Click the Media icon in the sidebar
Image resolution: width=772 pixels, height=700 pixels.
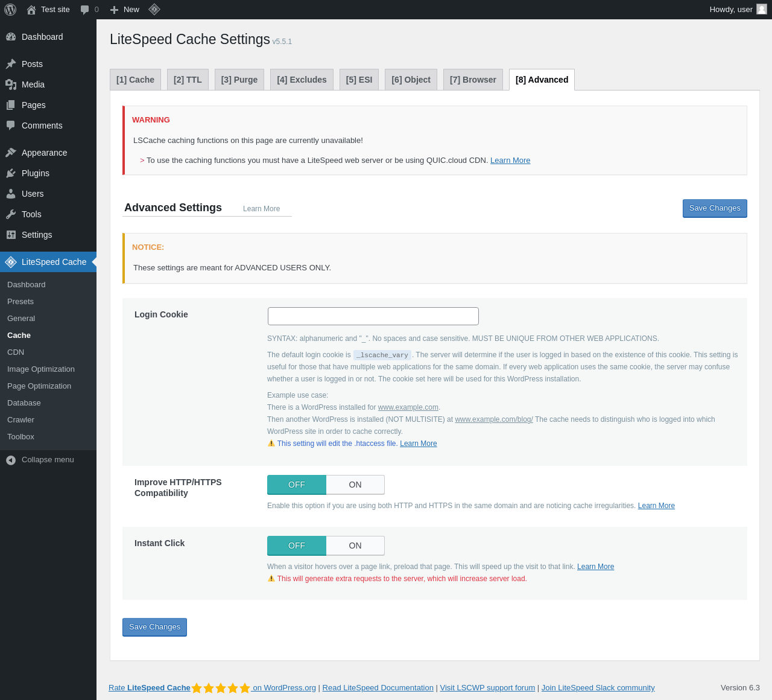pyautogui.click(x=11, y=84)
